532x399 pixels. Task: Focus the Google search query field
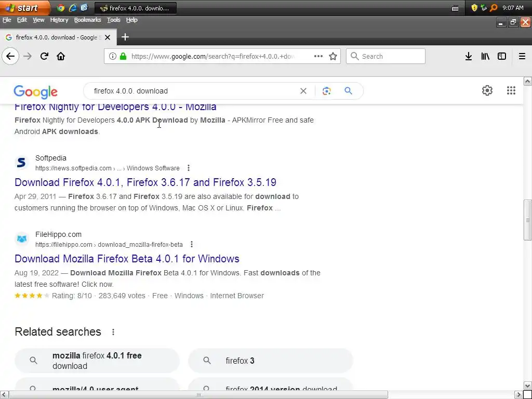coord(193,91)
